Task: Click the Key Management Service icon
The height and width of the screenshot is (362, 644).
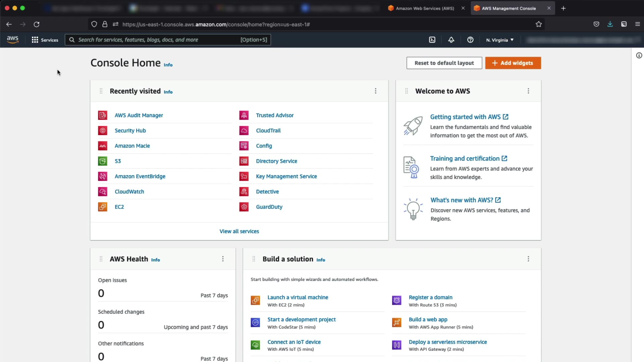Action: 244,176
